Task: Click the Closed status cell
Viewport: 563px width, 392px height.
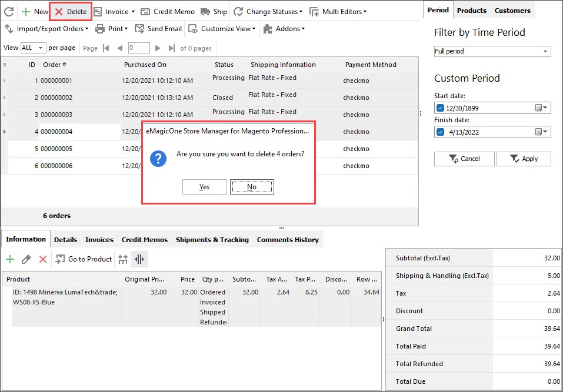Action: pos(222,98)
